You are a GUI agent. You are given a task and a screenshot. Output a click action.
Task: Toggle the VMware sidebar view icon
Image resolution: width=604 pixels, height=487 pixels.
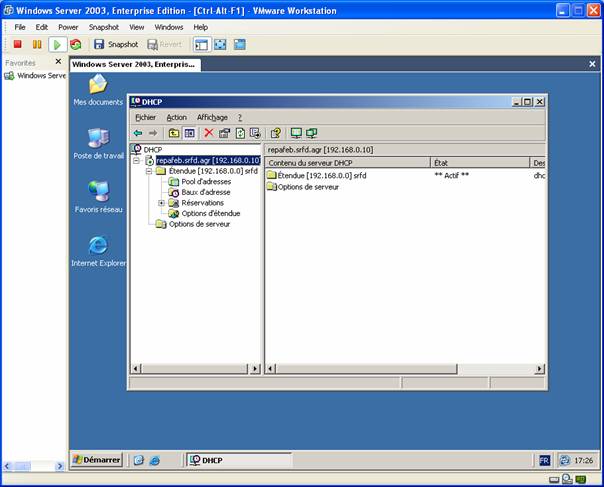coord(201,45)
